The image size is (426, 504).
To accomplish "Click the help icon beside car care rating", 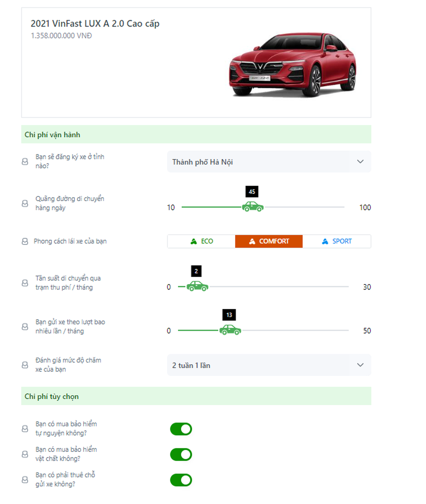I will (25, 365).
